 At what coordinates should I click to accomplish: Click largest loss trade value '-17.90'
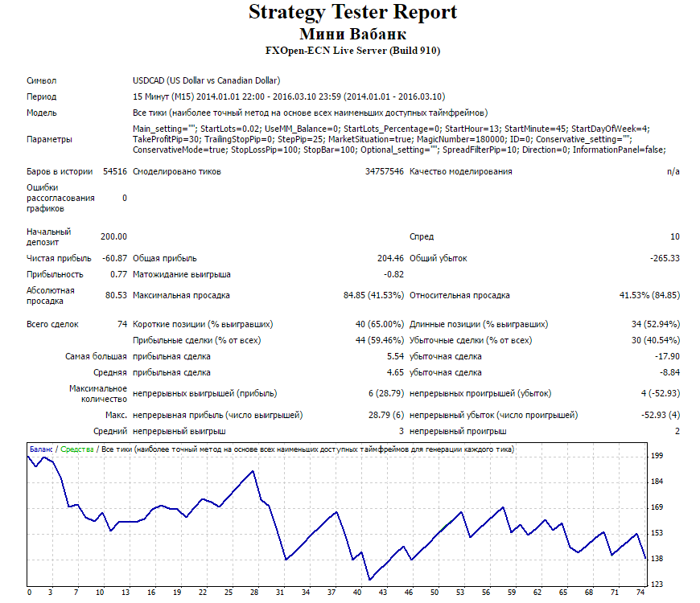(x=667, y=356)
